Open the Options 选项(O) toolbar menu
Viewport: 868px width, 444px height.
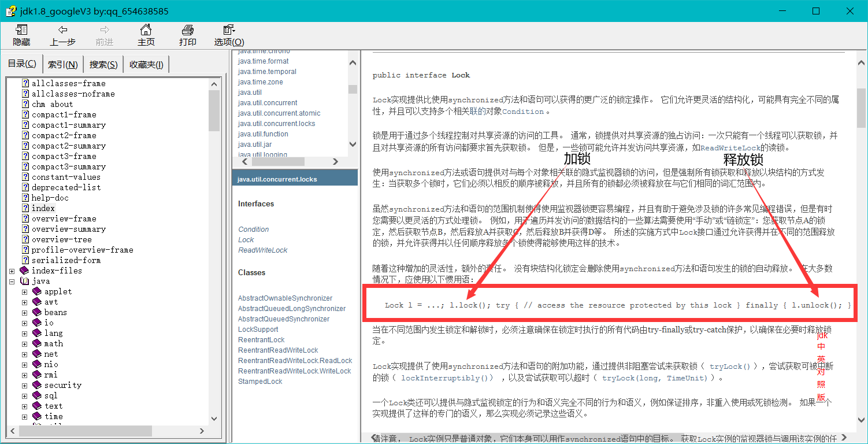point(229,35)
